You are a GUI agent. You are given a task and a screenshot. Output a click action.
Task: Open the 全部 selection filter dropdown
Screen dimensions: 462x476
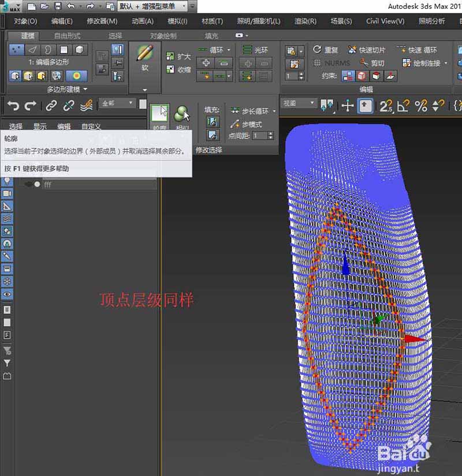pyautogui.click(x=117, y=104)
